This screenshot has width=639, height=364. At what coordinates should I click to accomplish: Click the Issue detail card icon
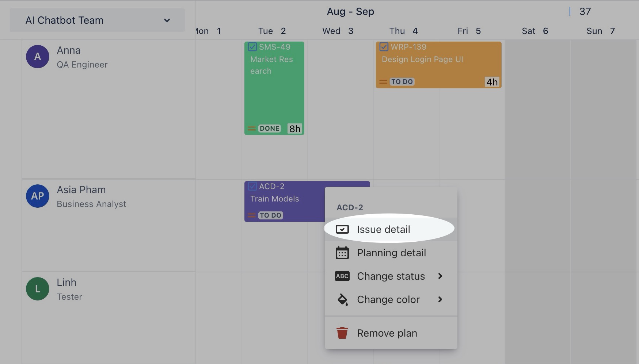[x=342, y=229]
